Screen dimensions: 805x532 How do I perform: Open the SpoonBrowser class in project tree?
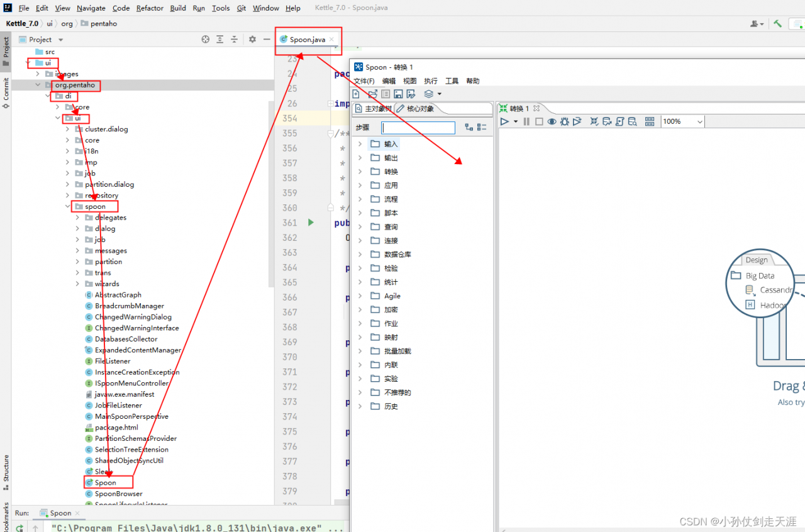tap(114, 494)
